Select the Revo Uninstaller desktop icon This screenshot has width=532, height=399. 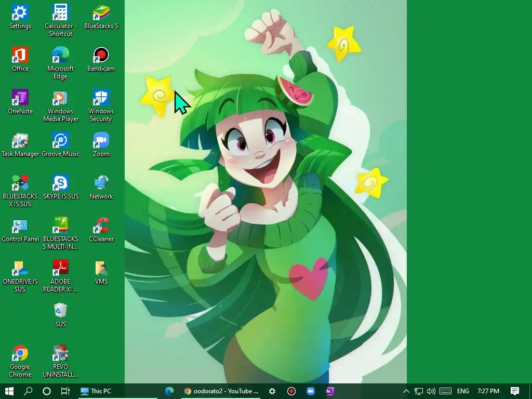click(x=60, y=362)
